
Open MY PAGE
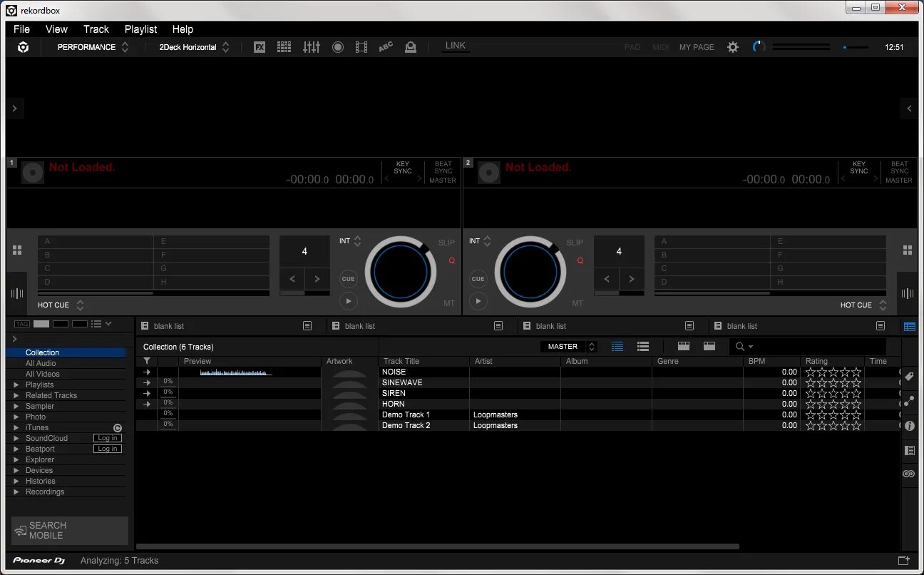pyautogui.click(x=697, y=47)
